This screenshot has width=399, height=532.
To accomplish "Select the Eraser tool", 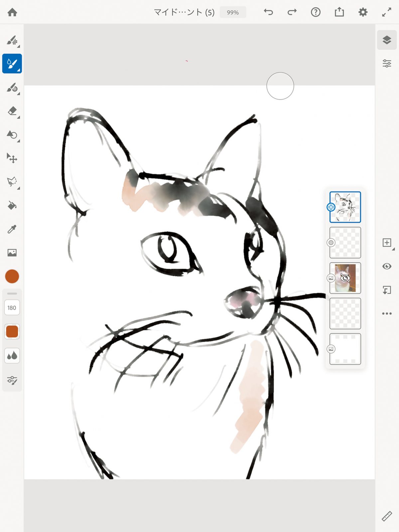I will pos(12,111).
